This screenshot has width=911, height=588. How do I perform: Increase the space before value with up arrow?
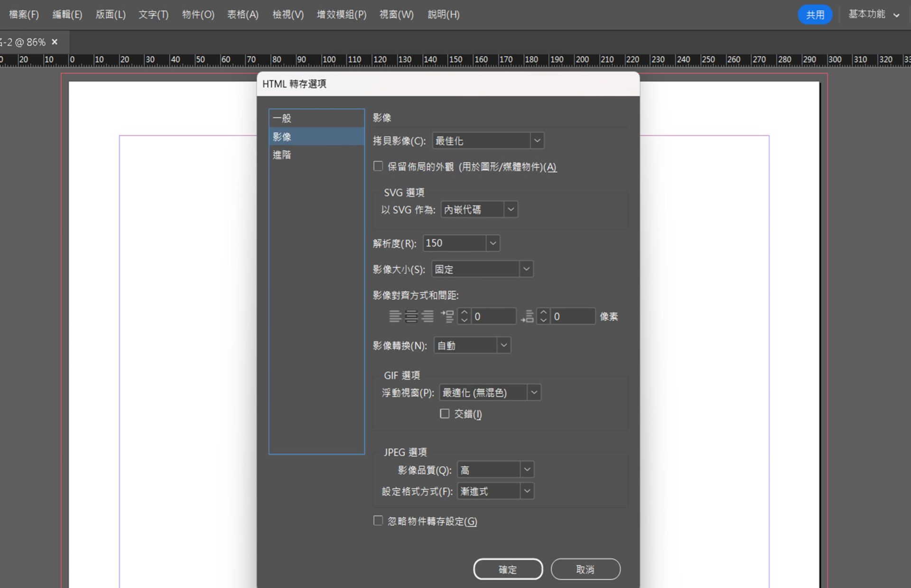[x=465, y=312]
